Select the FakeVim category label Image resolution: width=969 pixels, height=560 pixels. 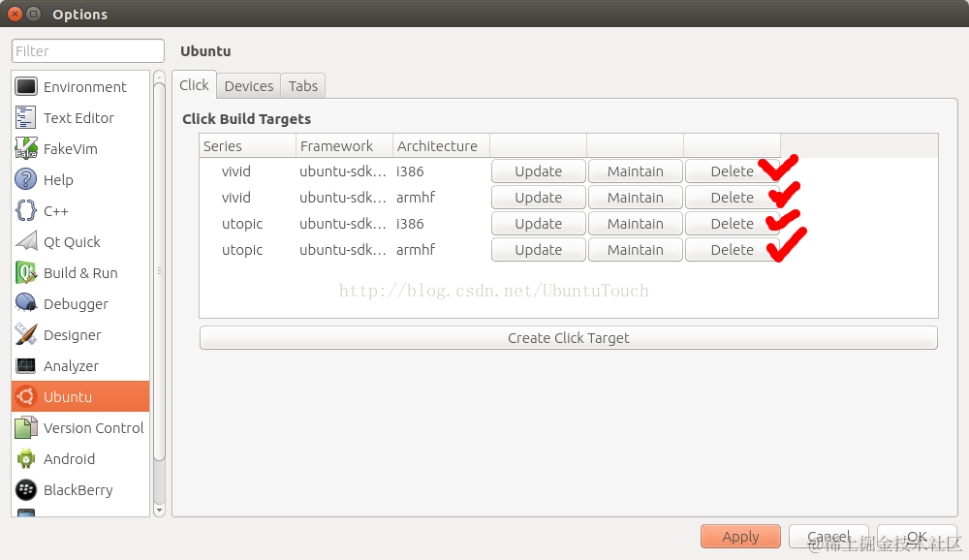71,149
